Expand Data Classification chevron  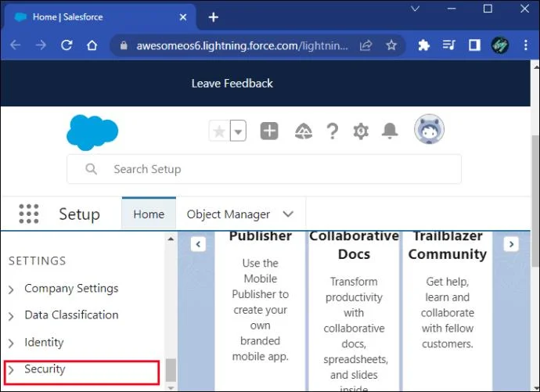coord(11,316)
